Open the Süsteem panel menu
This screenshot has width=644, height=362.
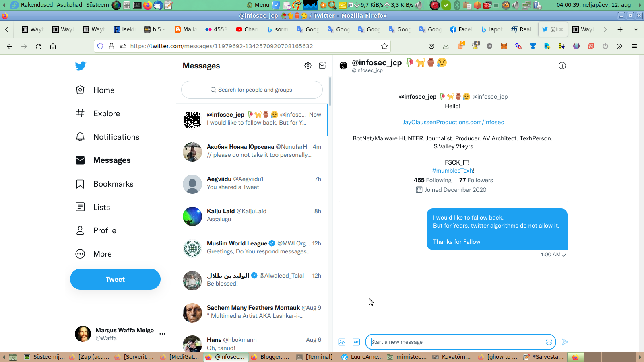97,5
